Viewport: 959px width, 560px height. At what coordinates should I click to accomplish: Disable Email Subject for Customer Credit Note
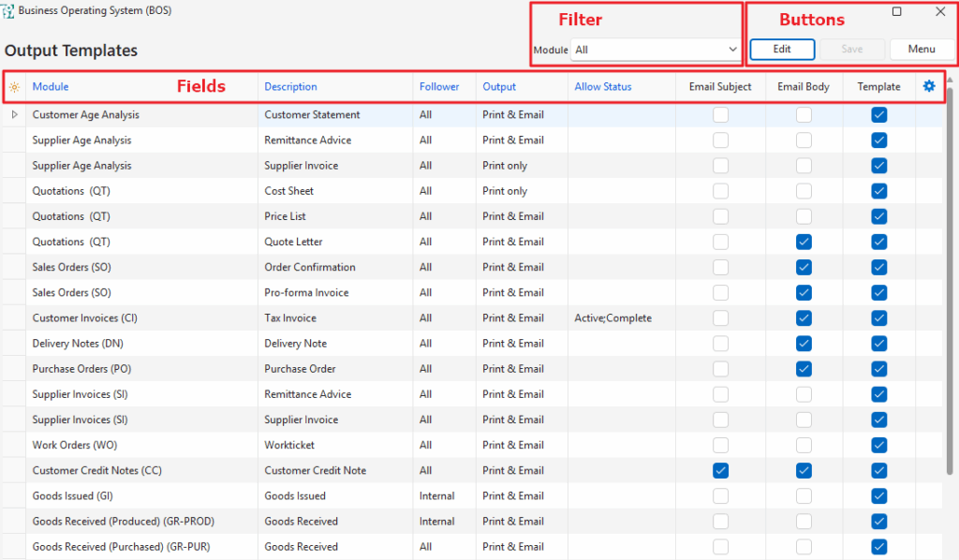pyautogui.click(x=720, y=470)
